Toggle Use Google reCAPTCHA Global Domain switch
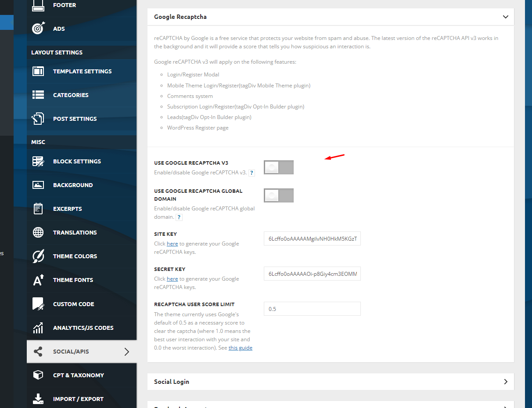 [278, 195]
